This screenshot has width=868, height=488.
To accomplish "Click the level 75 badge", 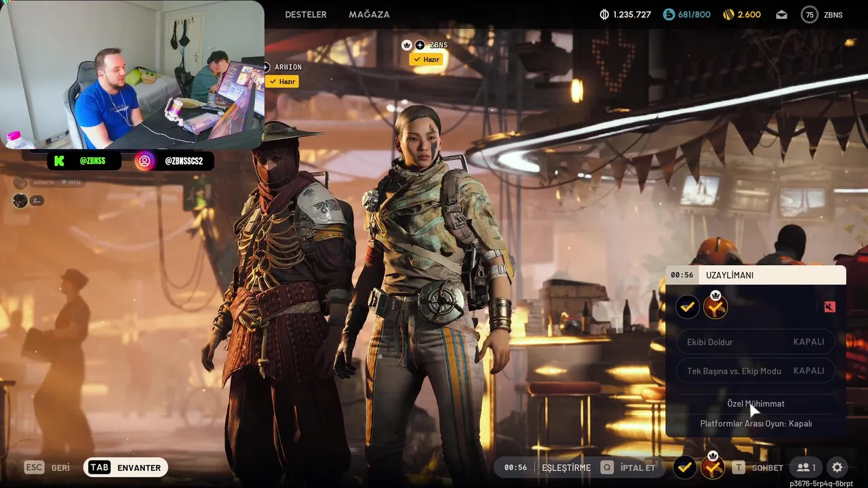I will (x=809, y=14).
